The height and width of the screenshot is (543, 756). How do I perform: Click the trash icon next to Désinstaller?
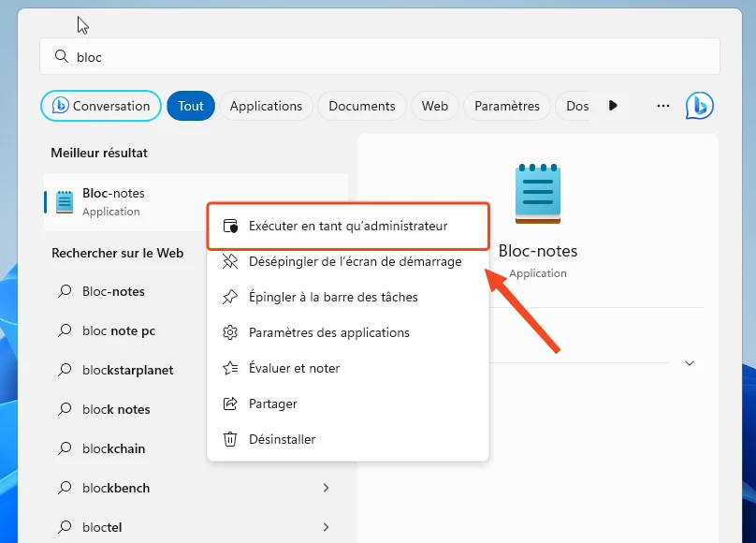228,439
